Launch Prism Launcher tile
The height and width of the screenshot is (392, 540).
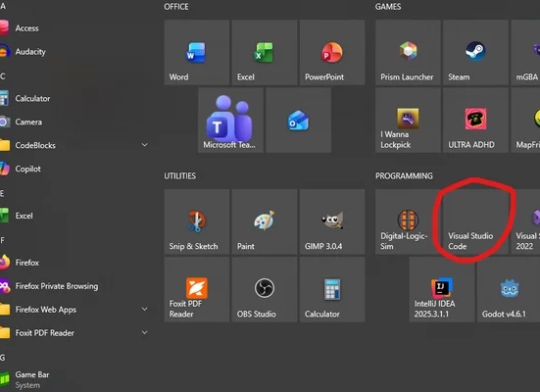pos(408,52)
